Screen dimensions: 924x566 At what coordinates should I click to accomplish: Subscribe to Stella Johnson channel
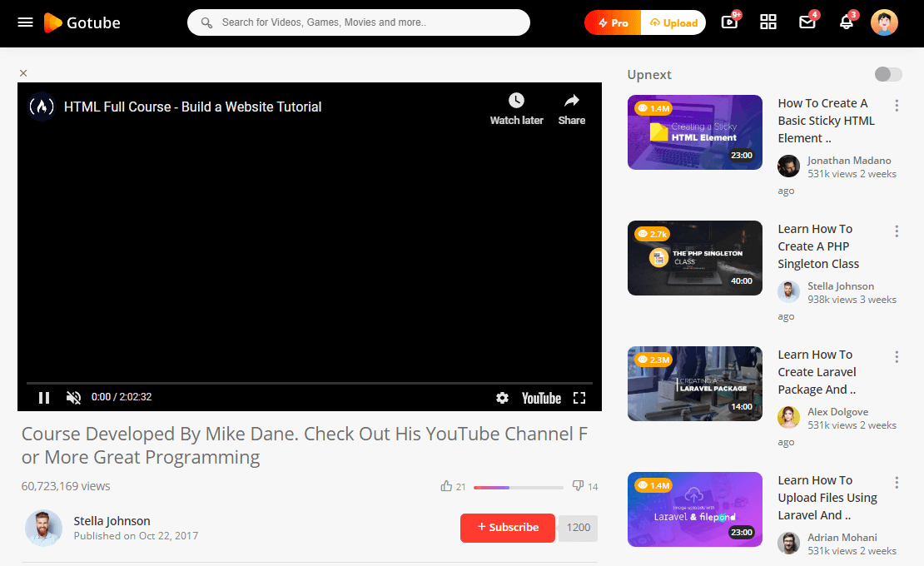(x=508, y=528)
